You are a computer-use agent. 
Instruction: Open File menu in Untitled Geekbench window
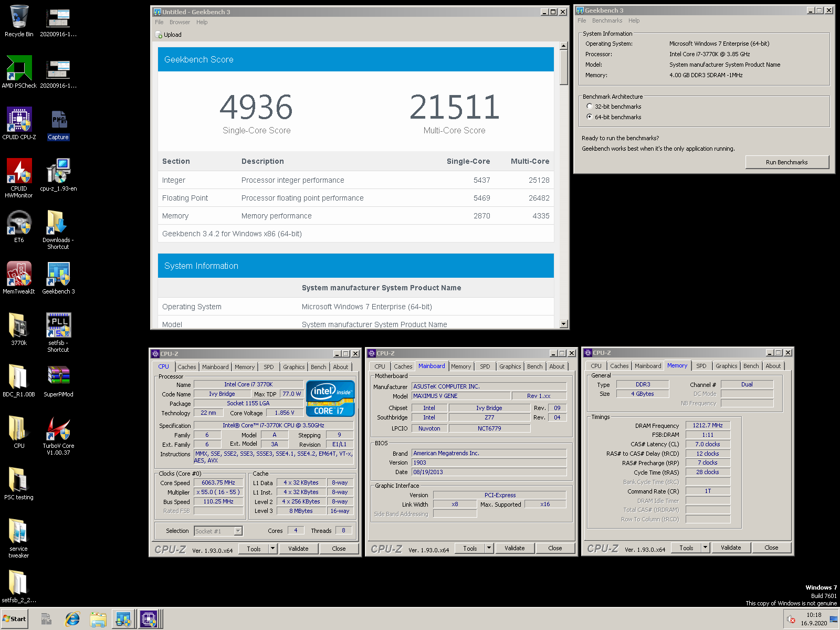coord(159,22)
